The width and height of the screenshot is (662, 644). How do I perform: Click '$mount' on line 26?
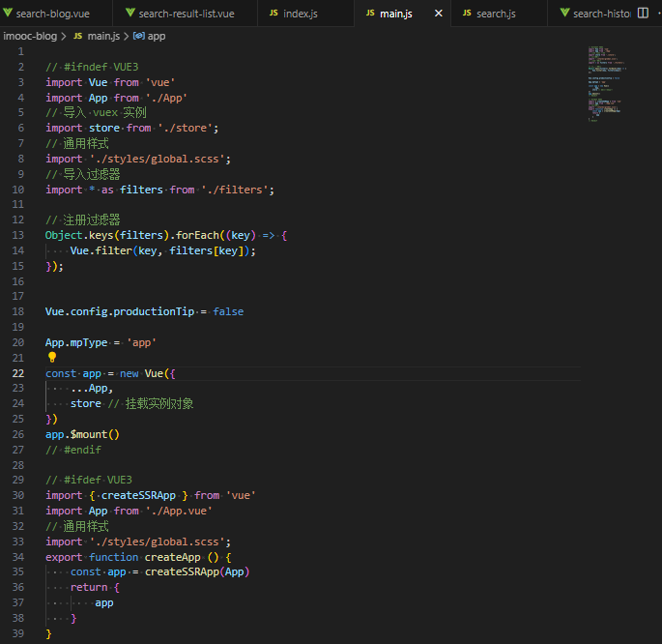(89, 434)
